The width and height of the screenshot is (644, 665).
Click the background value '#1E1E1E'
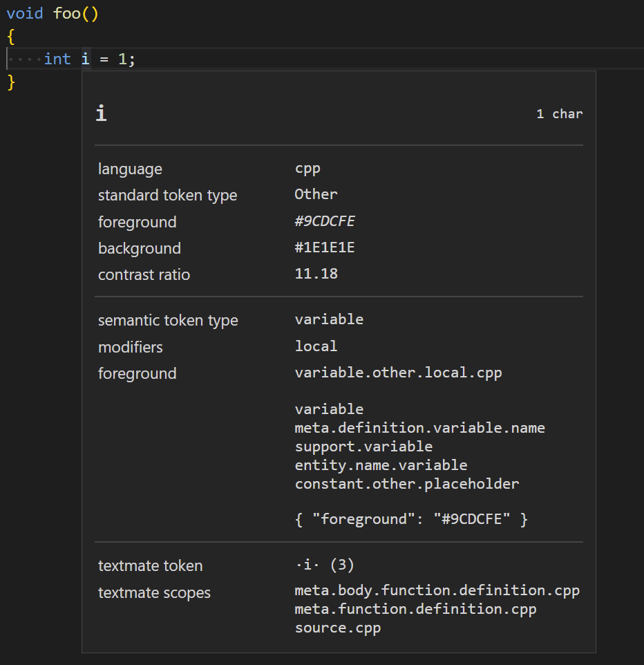[x=325, y=247]
